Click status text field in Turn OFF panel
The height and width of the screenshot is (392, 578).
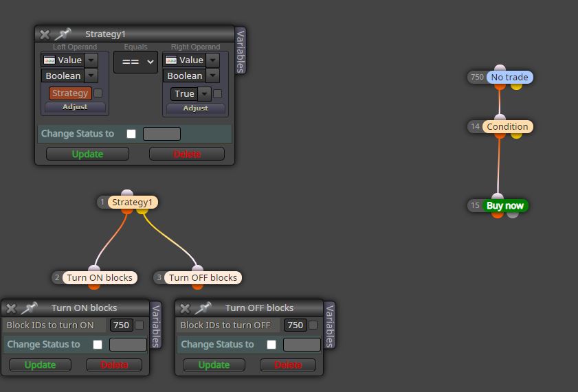tap(302, 345)
